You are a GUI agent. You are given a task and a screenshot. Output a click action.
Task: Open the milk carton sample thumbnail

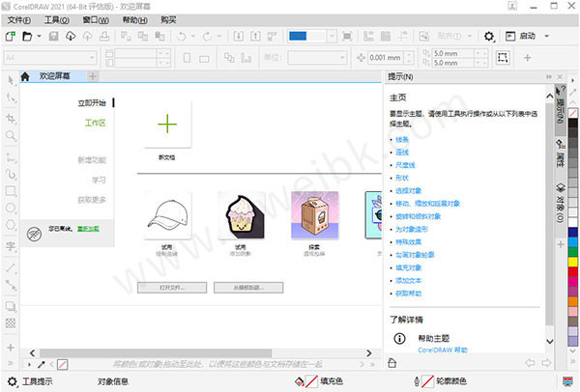(315, 215)
